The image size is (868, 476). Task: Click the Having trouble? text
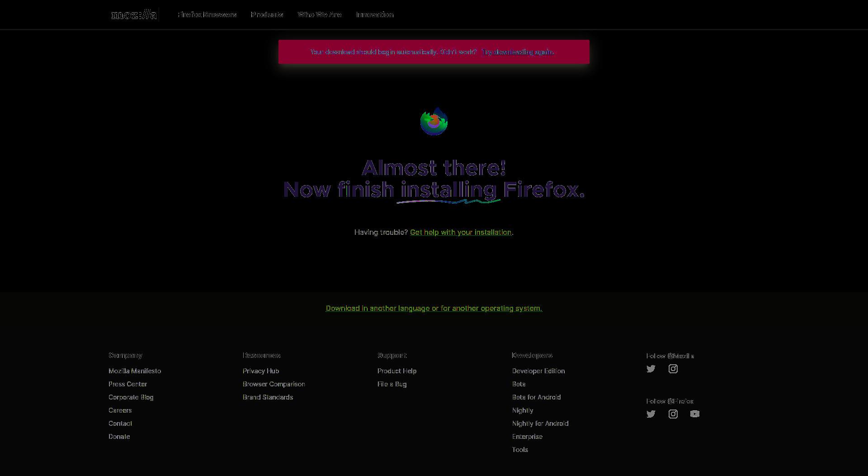(381, 232)
